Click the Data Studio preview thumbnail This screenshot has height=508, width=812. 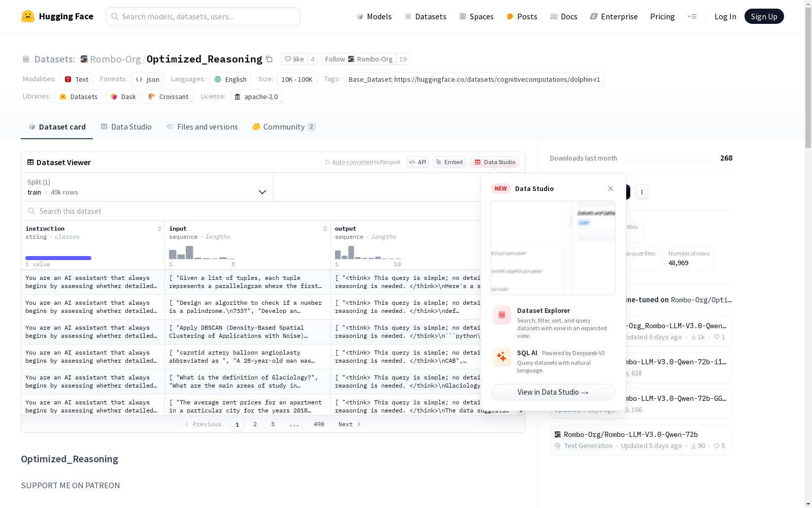pyautogui.click(x=553, y=248)
